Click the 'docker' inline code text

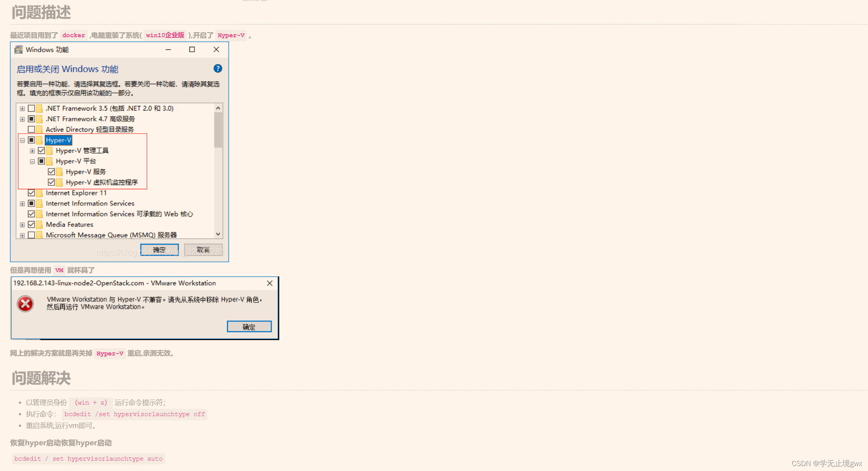(74, 35)
